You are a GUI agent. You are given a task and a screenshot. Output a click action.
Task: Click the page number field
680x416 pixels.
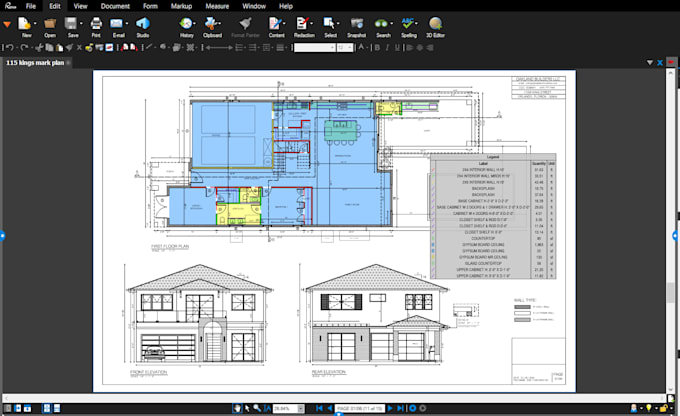coord(360,408)
